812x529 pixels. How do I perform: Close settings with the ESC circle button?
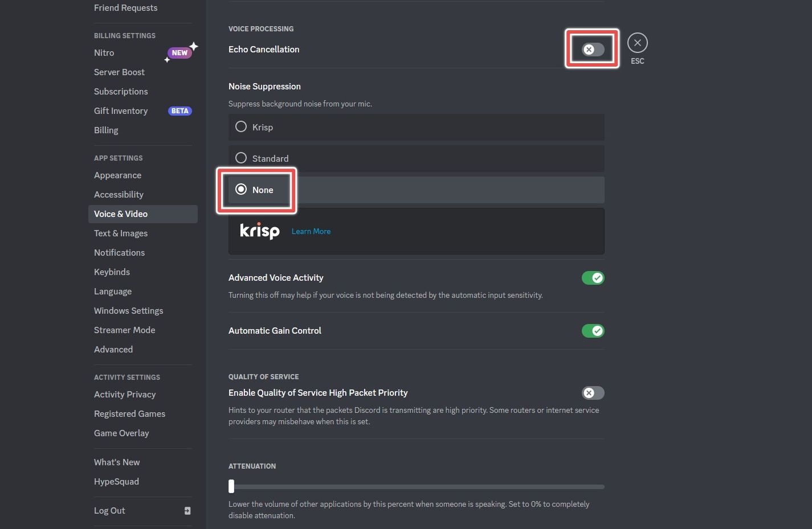click(x=637, y=43)
